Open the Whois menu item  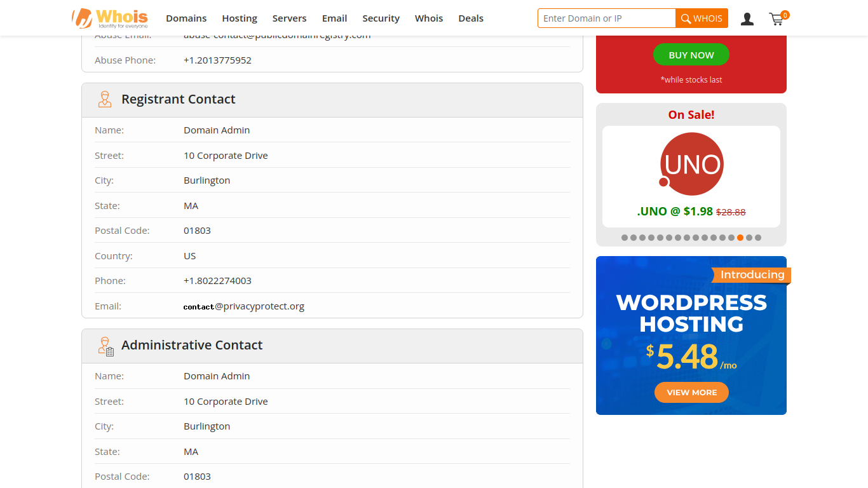429,18
